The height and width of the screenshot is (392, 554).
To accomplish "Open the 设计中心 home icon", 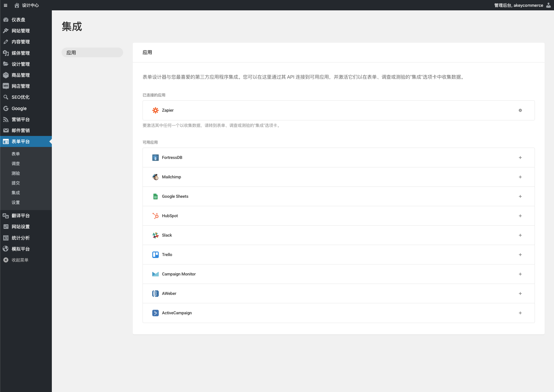I will tap(17, 5).
